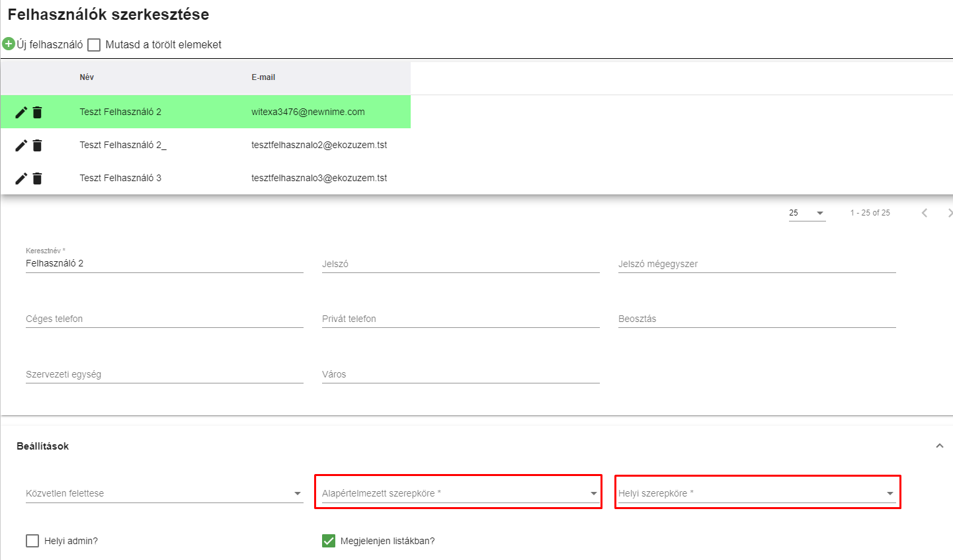Focus the Jelszó mégegyszer field
953x560 pixels.
pos(757,264)
